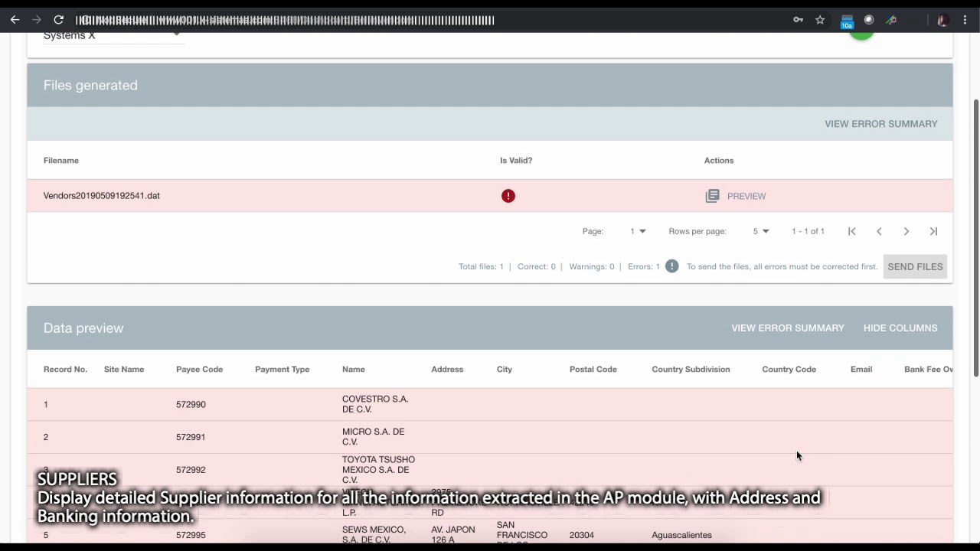980x551 pixels.
Task: Click payee code 572990
Action: 191,405
